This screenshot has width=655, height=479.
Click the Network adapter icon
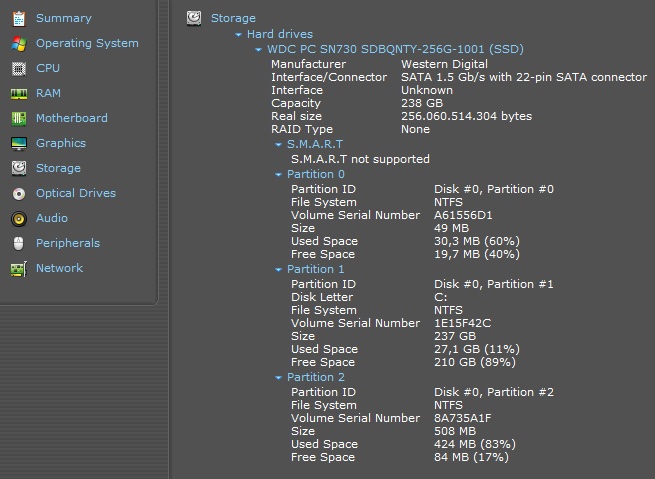(18, 268)
